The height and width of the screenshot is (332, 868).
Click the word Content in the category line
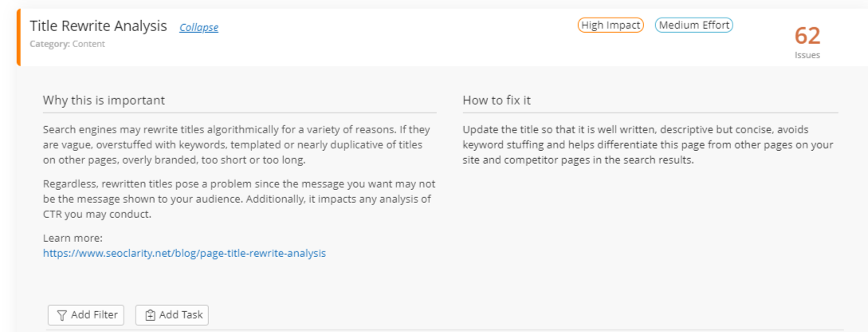click(x=88, y=44)
